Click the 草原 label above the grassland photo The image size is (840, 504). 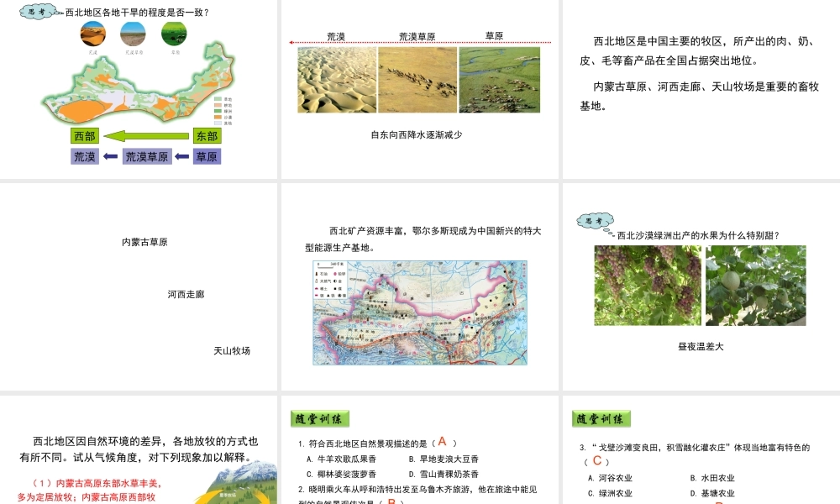pos(495,36)
